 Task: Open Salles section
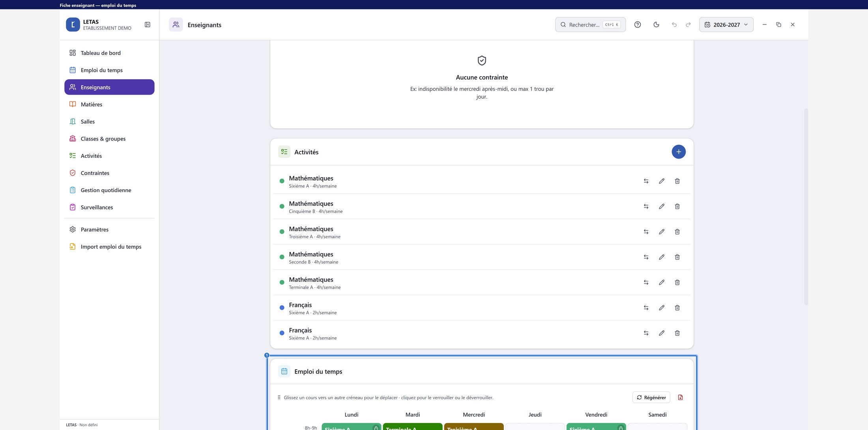tap(109, 122)
